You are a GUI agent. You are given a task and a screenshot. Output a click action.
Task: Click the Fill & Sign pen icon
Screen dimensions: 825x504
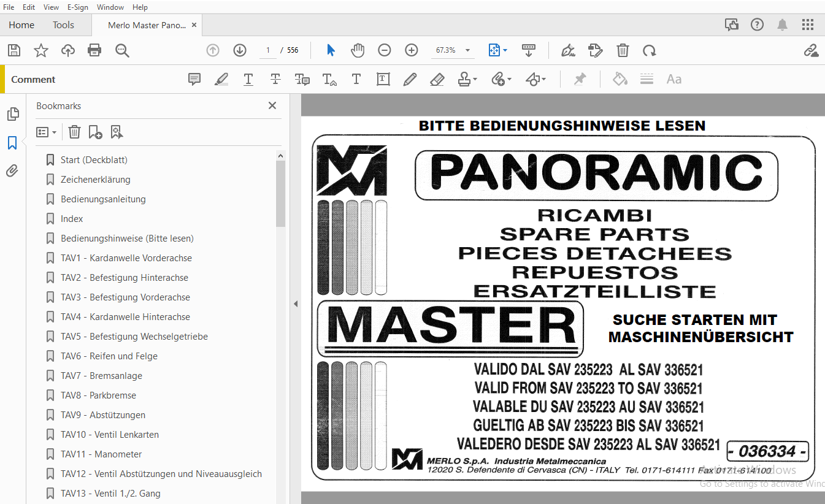point(569,50)
